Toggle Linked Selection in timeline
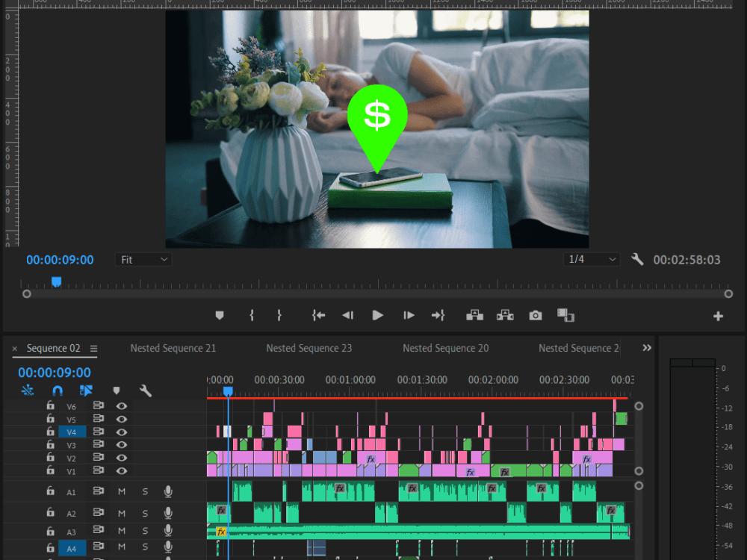This screenshot has height=560, width=747. pos(86,391)
